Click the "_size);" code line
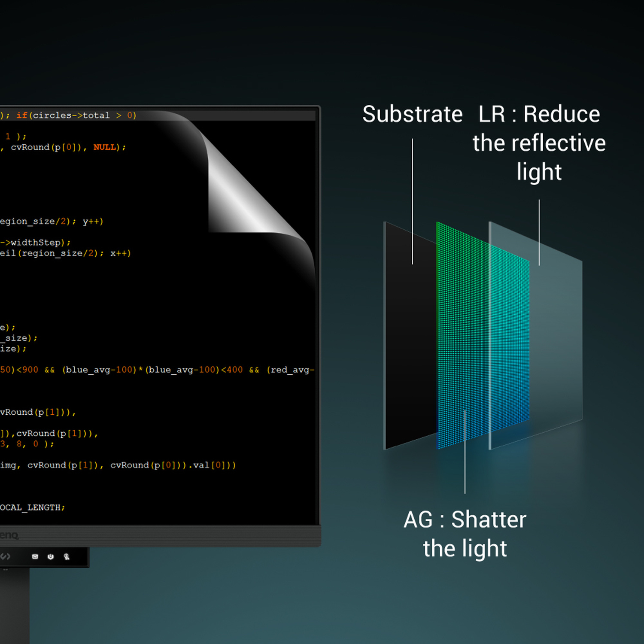644x644 pixels. point(19,338)
